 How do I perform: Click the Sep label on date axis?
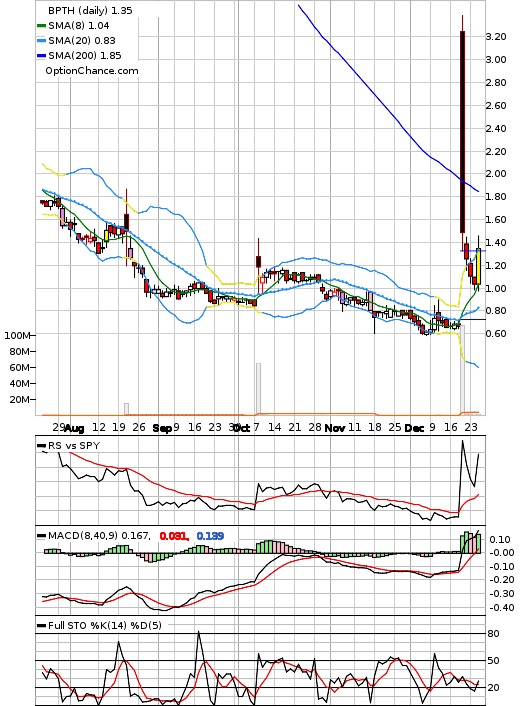click(162, 428)
